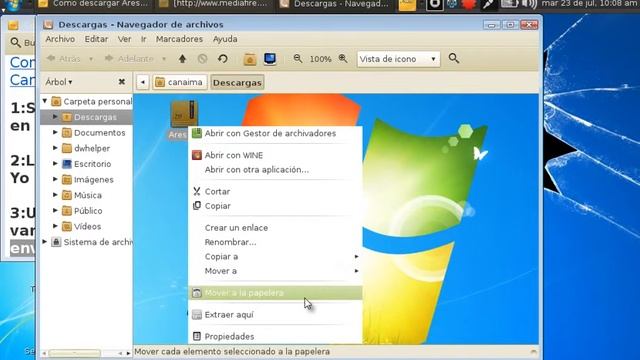Click the left arrow beside canaima path
The height and width of the screenshot is (360, 640).
click(142, 82)
